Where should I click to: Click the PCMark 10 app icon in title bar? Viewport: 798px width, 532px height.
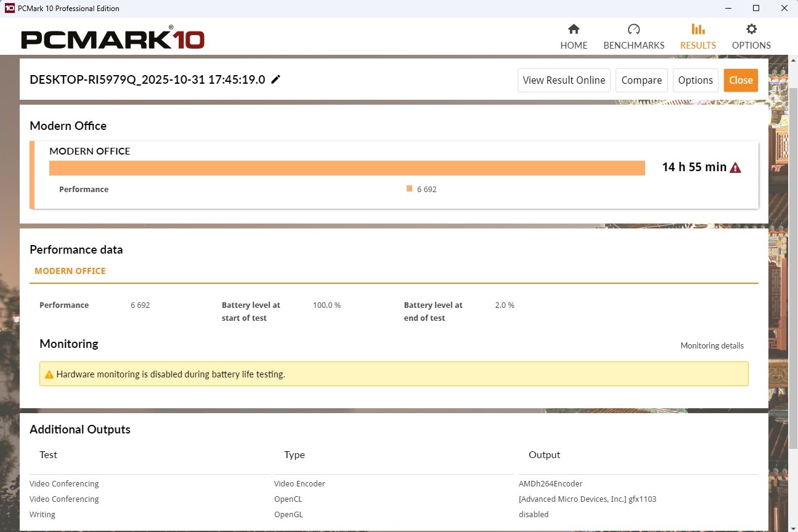coord(9,8)
